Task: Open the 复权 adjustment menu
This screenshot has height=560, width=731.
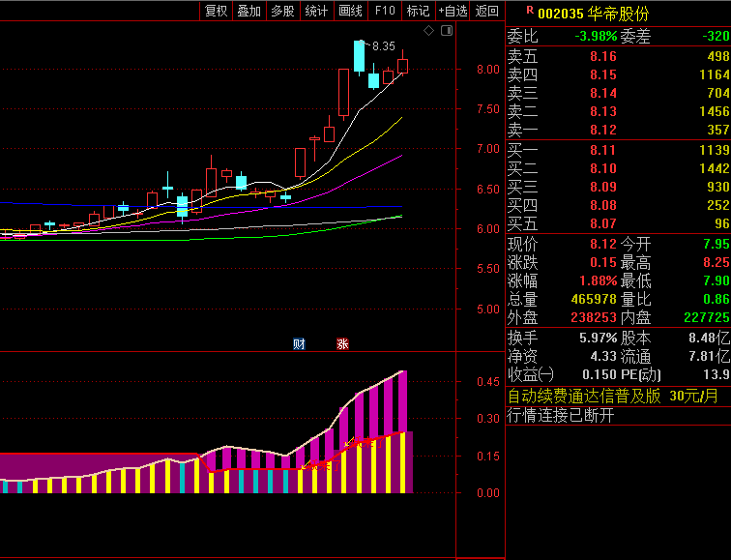Action: [216, 11]
